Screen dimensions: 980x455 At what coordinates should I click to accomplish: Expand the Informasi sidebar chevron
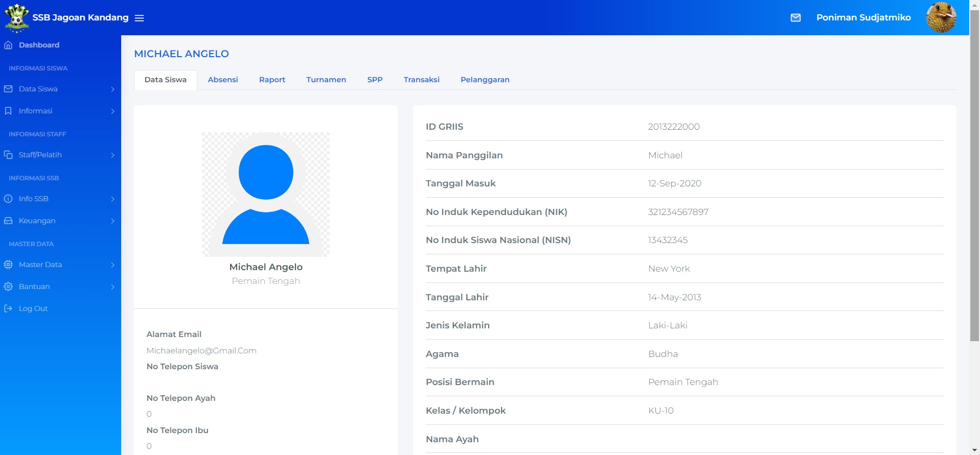112,111
